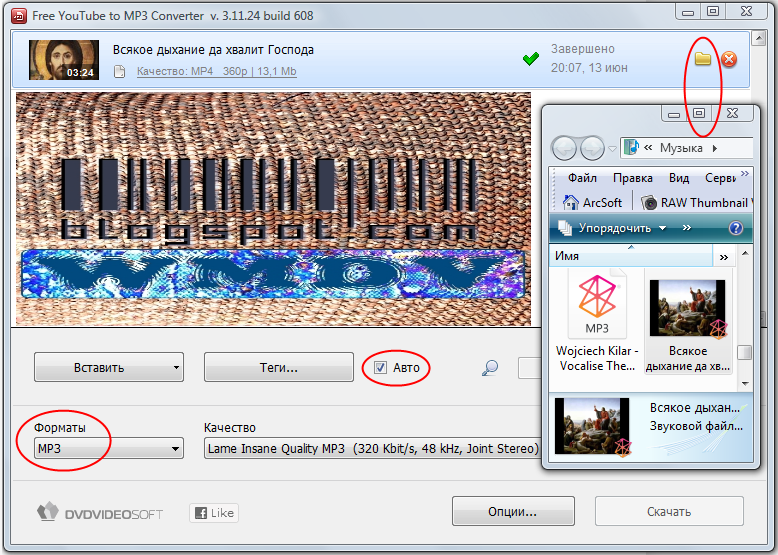Click the green checkmark status icon
Image resolution: width=778 pixels, height=555 pixels.
click(x=531, y=59)
